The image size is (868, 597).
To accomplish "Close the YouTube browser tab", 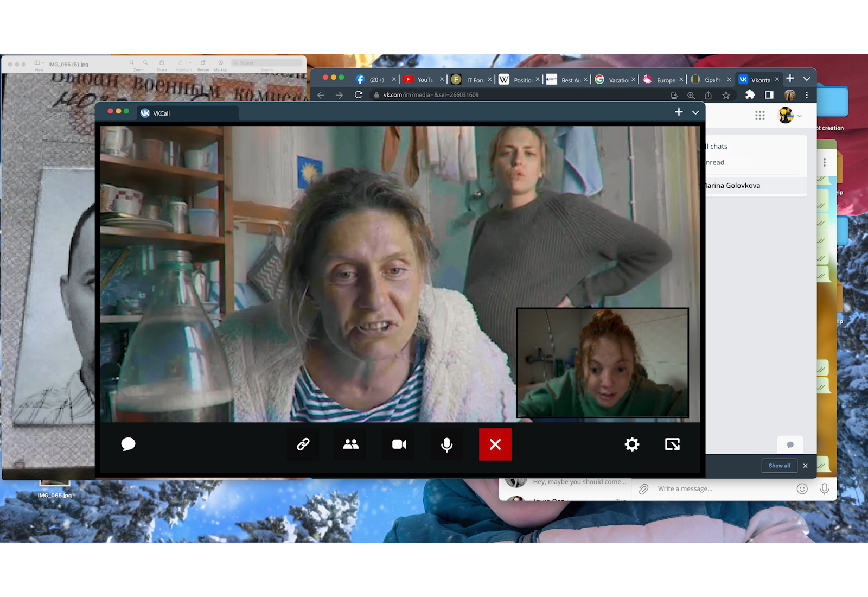I will point(442,79).
